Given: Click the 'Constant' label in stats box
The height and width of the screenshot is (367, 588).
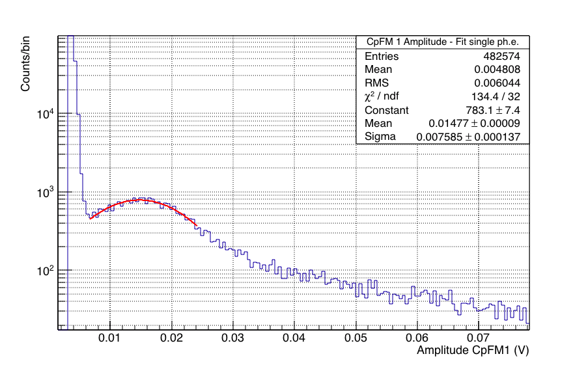Looking at the screenshot, I should (387, 110).
